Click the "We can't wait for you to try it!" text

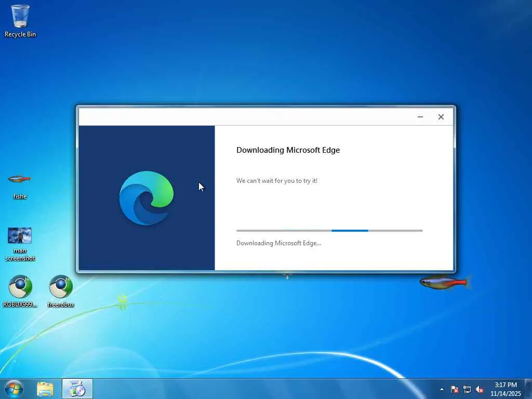point(277,181)
